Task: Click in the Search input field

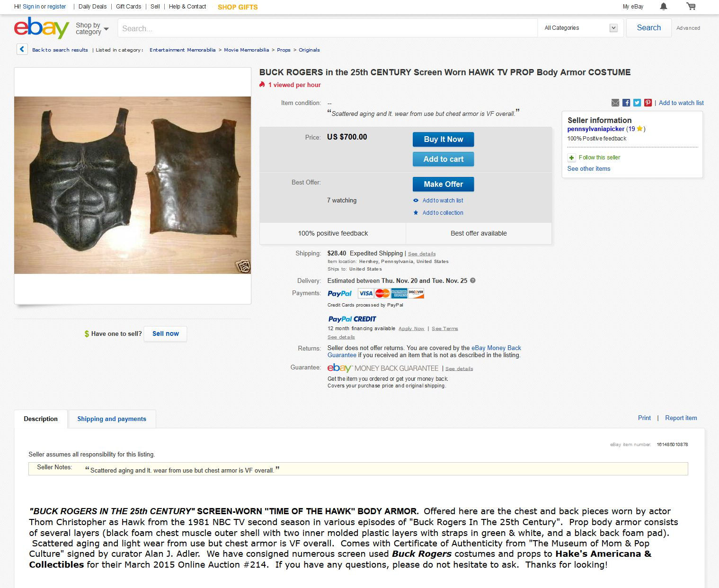Action: tap(328, 28)
